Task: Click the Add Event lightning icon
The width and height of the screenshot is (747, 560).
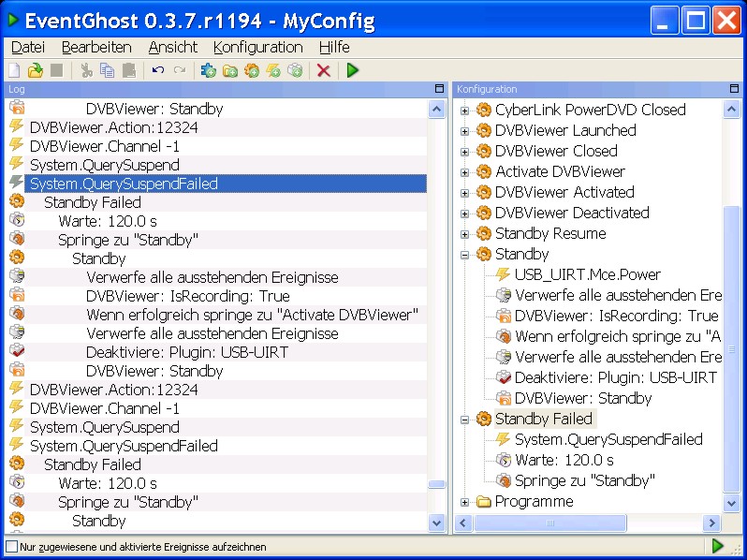Action: click(x=273, y=70)
